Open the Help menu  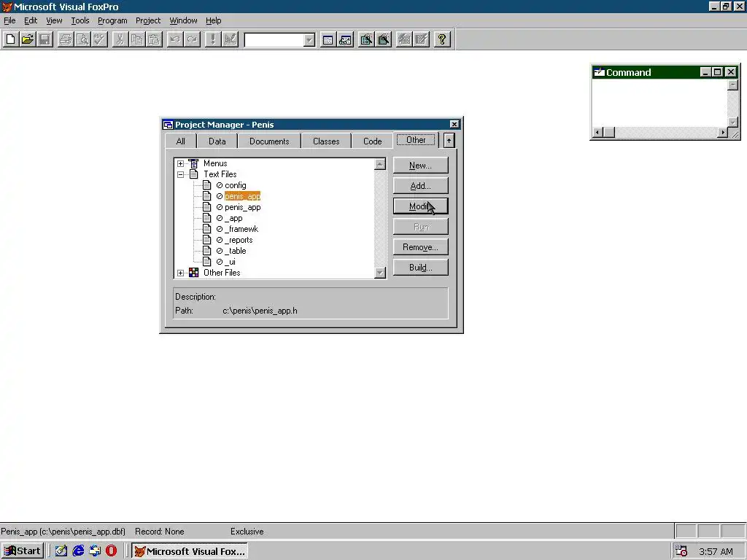(x=214, y=20)
